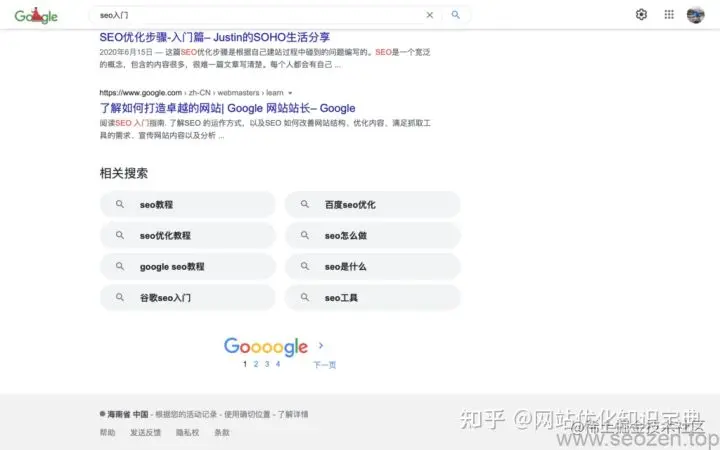Open the 帮助 footer link
Image resolution: width=720 pixels, height=450 pixels.
[107, 433]
